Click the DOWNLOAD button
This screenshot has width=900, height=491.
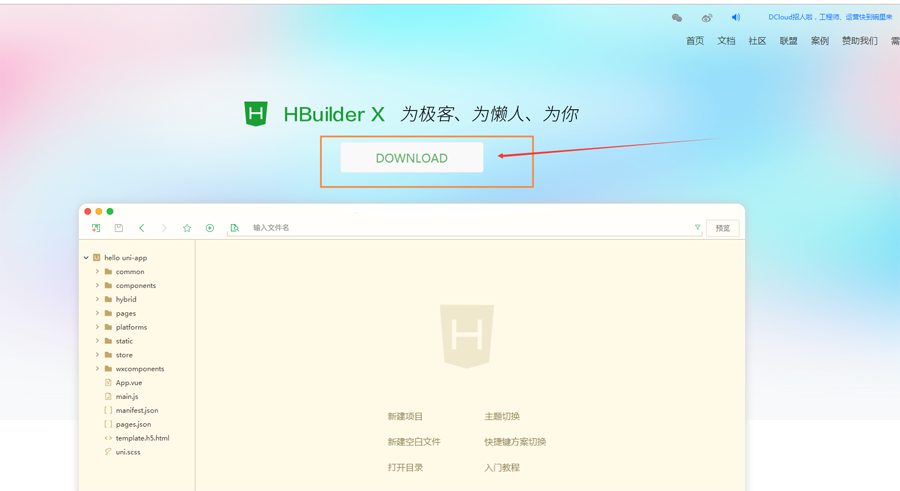(x=412, y=157)
